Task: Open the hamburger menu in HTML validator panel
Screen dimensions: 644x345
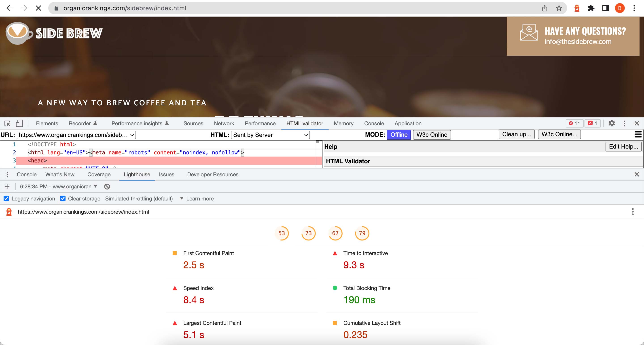Action: [x=638, y=134]
